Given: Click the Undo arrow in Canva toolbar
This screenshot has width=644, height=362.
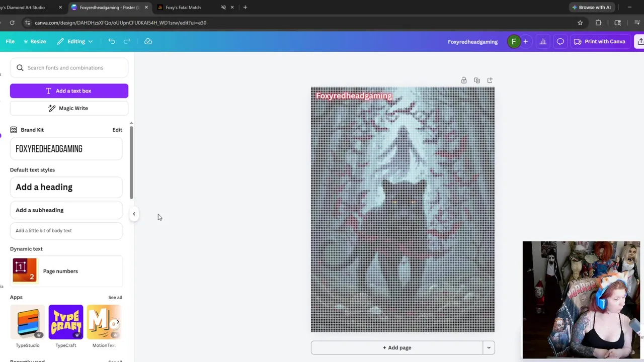Looking at the screenshot, I should (112, 42).
